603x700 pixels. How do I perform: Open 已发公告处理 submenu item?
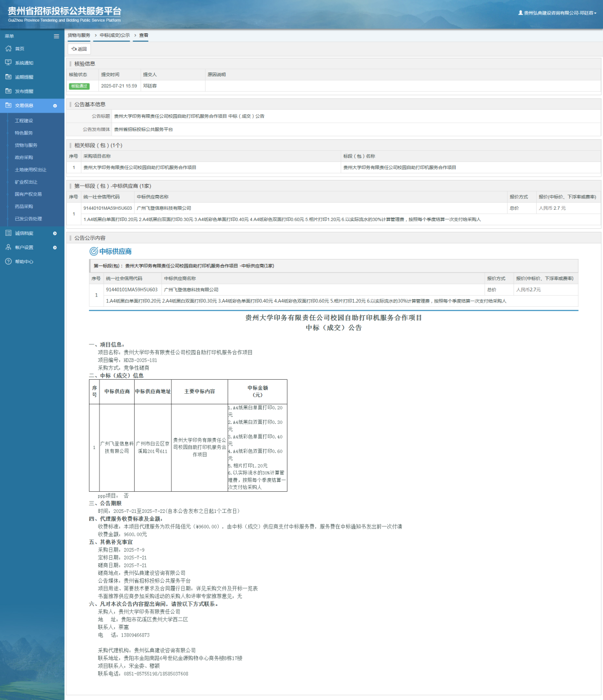pos(28,219)
